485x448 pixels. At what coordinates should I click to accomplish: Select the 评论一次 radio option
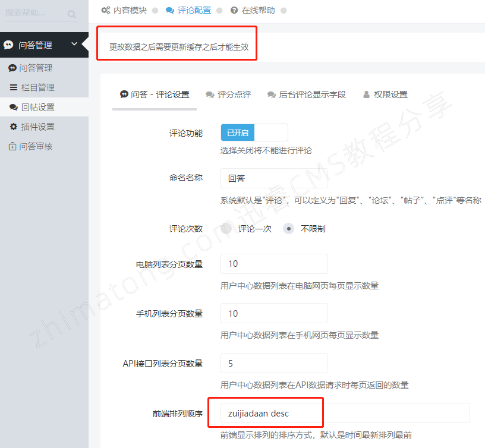coord(226,229)
